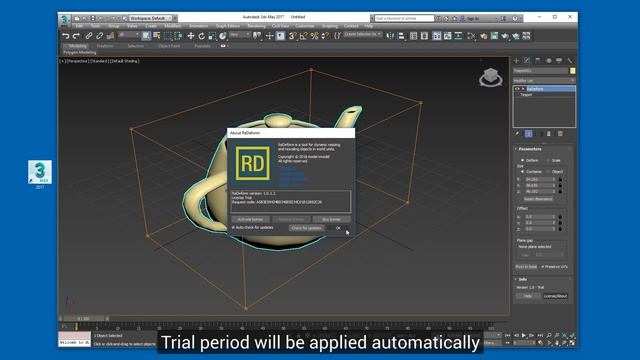Toggle ReDeform modifier eye visibility
Viewport: 640px width, 360px height.
click(x=518, y=89)
